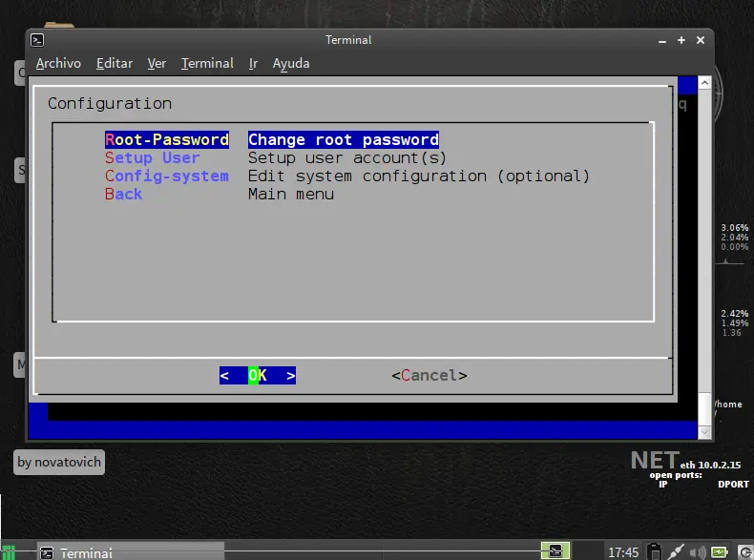Close the Terminal window

[x=701, y=40]
